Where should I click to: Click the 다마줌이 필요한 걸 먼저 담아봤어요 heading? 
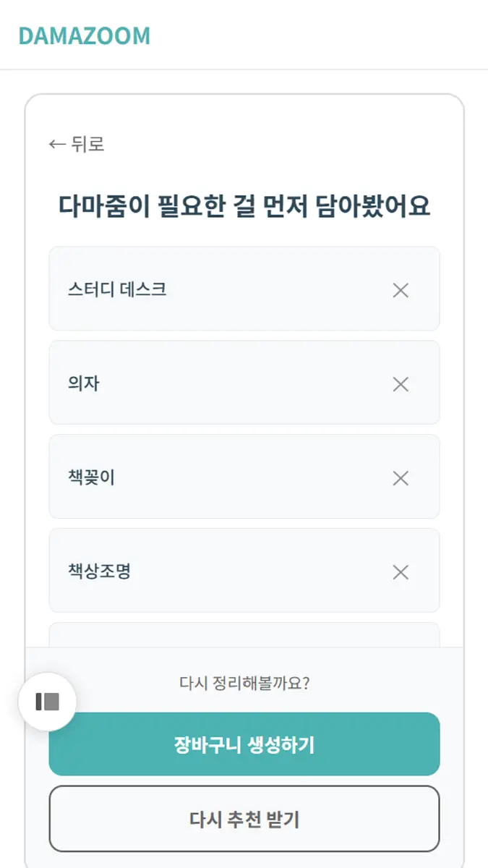pos(244,207)
